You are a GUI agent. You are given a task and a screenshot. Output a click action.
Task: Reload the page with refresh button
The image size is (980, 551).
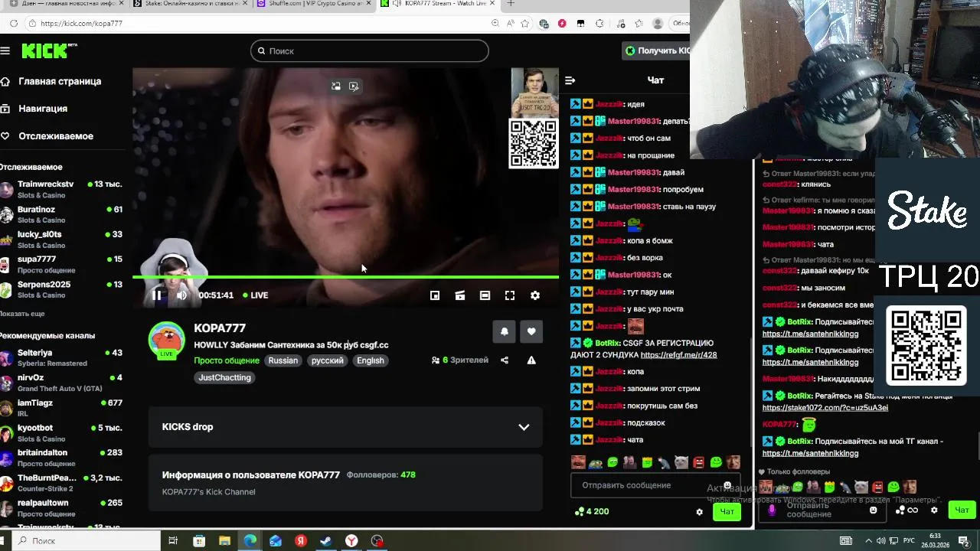click(x=14, y=24)
